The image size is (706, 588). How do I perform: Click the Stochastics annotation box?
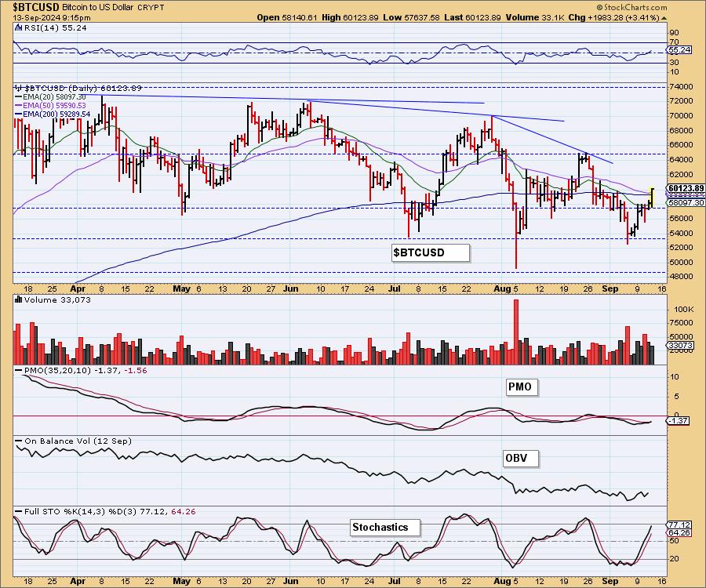[385, 528]
